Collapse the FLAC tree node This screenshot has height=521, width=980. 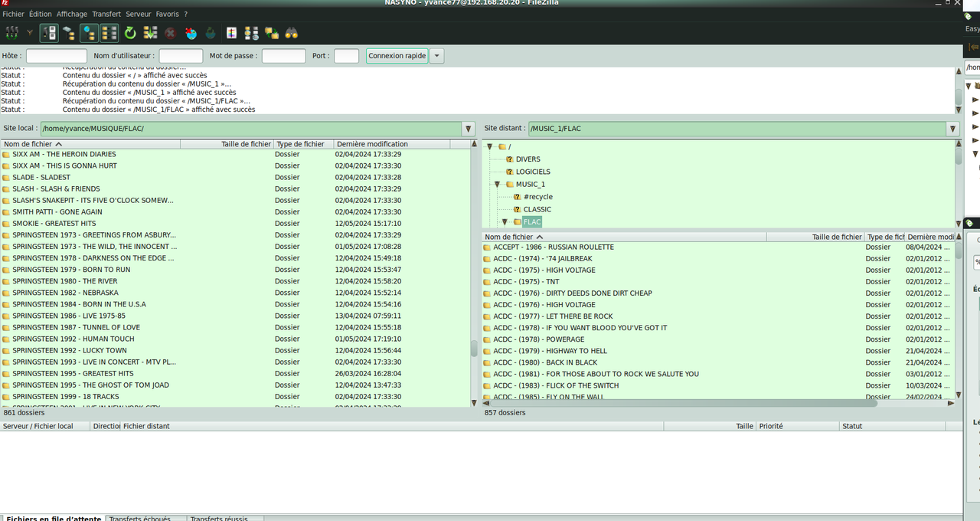tap(505, 221)
